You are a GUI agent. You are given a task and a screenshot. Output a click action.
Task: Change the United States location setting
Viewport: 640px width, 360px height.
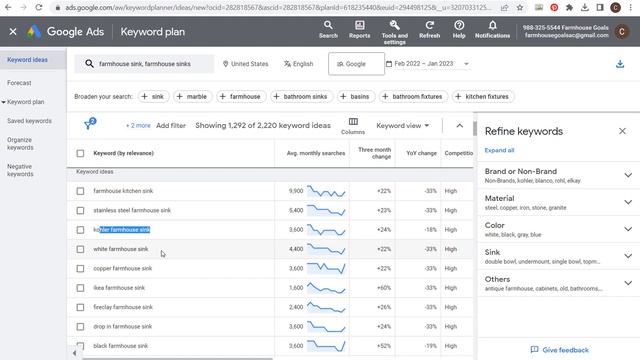point(245,64)
